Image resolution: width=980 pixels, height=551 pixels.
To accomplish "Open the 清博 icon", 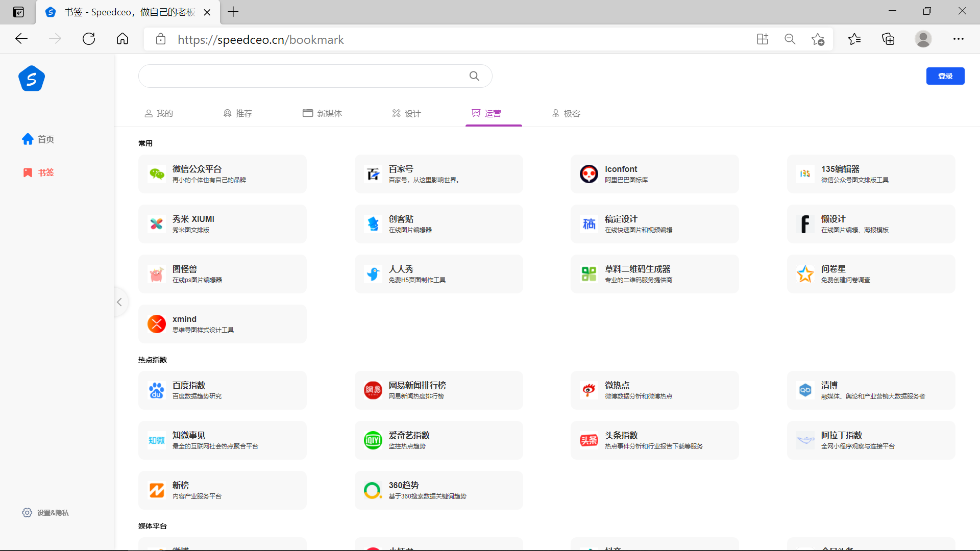I will (x=805, y=390).
